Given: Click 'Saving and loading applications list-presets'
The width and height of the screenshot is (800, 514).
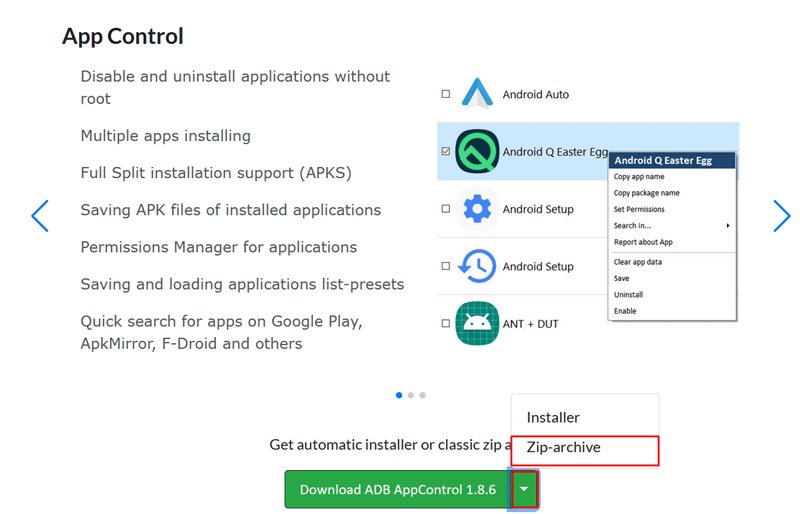Looking at the screenshot, I should click(x=242, y=284).
